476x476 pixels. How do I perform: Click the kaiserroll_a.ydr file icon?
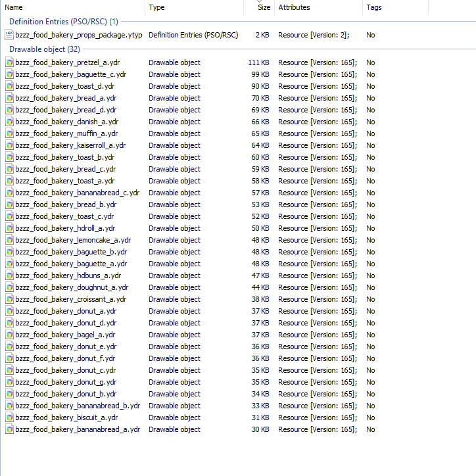[9, 145]
